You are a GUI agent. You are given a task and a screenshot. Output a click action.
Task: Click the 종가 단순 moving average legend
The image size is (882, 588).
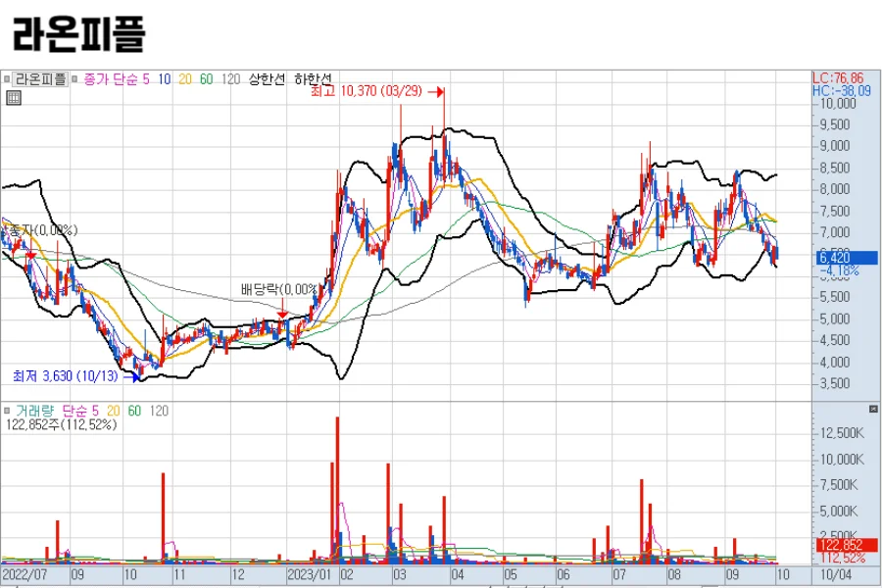pos(110,79)
